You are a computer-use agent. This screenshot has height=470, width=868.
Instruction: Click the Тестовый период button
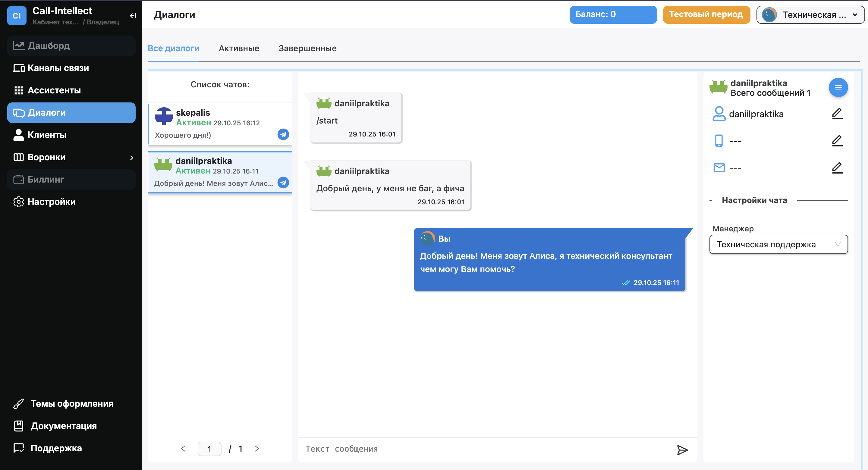[x=706, y=14]
